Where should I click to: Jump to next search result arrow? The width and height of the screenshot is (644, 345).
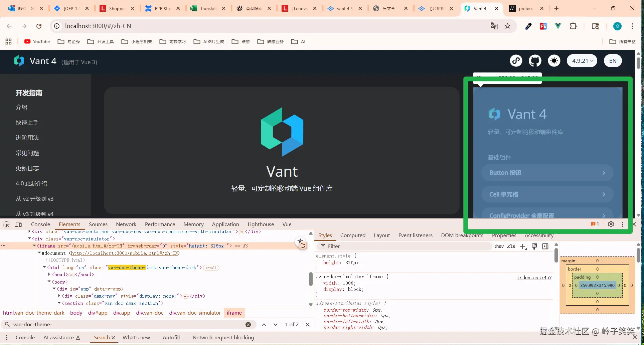point(276,325)
